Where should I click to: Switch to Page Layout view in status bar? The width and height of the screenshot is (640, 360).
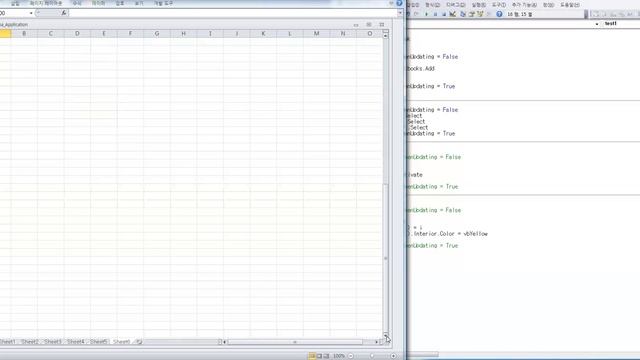[x=319, y=356]
